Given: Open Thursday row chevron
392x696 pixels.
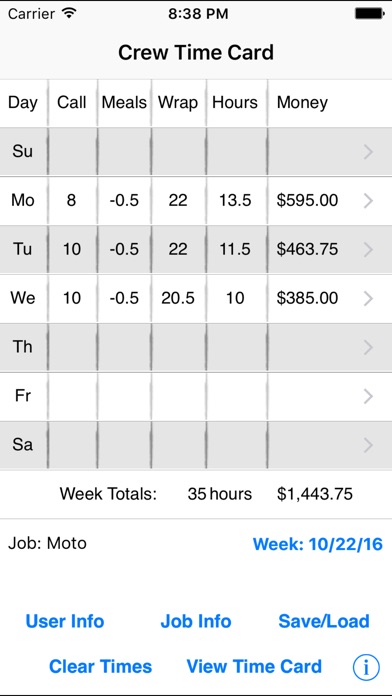Looking at the screenshot, I should coord(368,348).
